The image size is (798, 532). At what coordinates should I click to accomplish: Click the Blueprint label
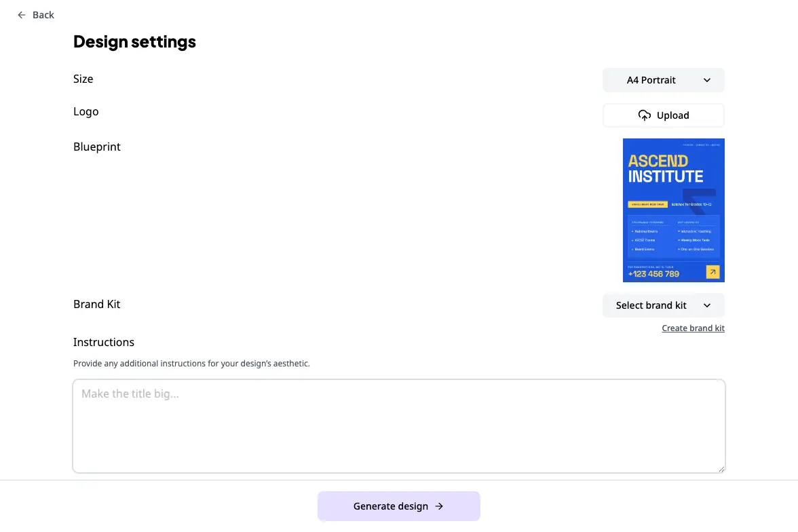96,147
